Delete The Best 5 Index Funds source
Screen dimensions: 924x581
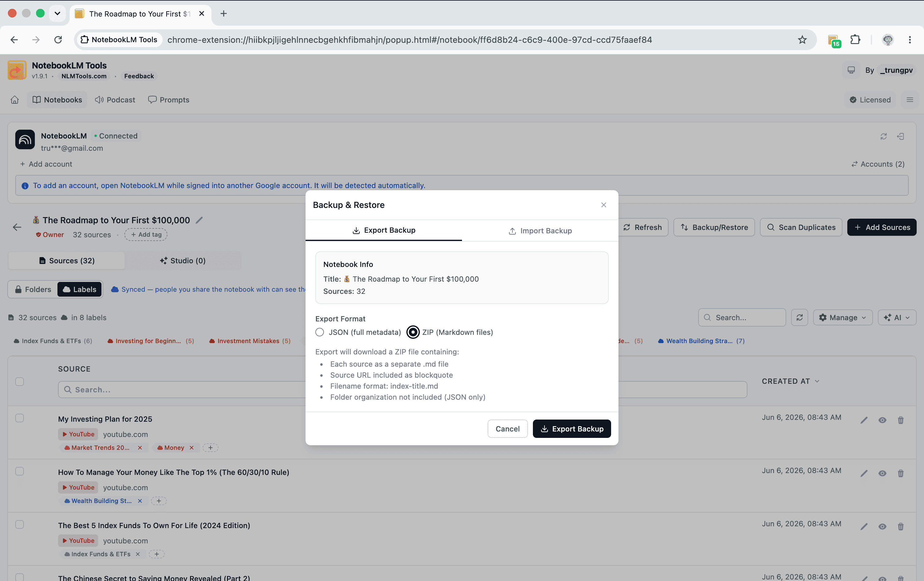tap(900, 527)
